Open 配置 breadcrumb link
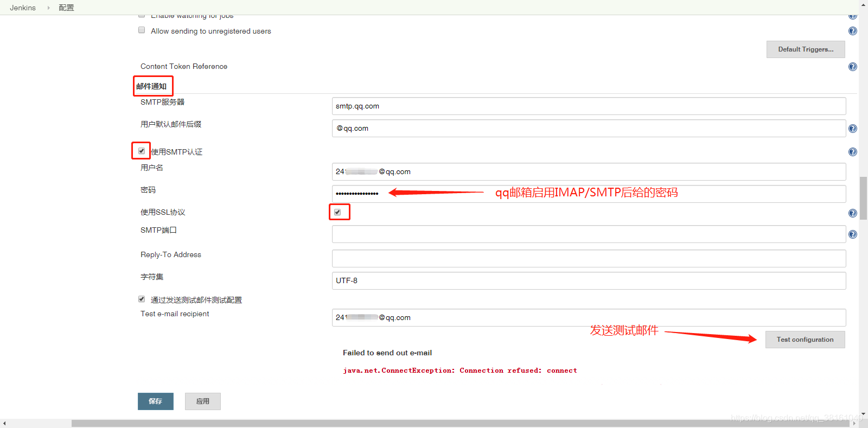Image resolution: width=868 pixels, height=428 pixels. [66, 8]
